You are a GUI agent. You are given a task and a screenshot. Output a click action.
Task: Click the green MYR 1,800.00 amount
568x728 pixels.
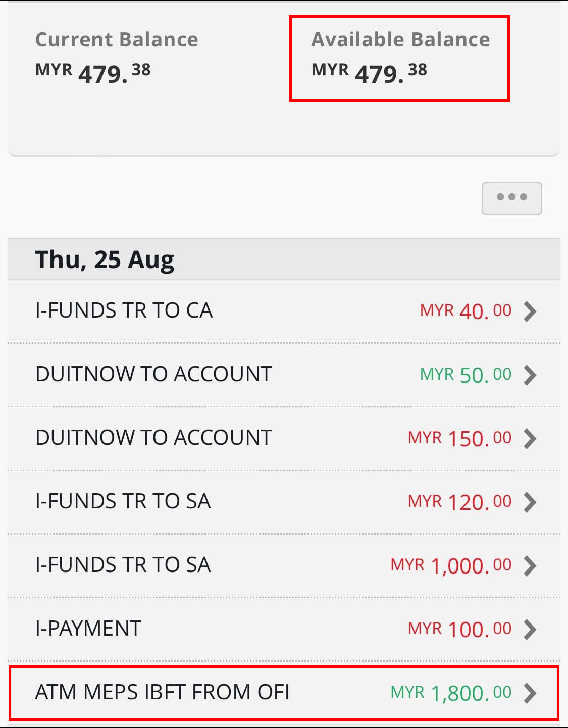coord(451,693)
